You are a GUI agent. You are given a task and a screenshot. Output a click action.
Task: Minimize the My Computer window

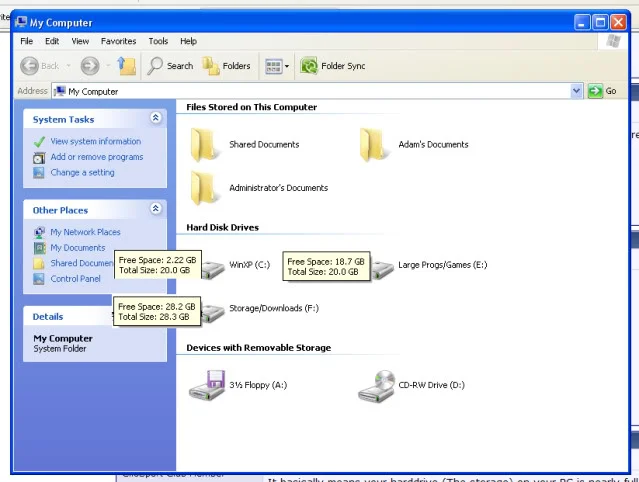(x=582, y=22)
